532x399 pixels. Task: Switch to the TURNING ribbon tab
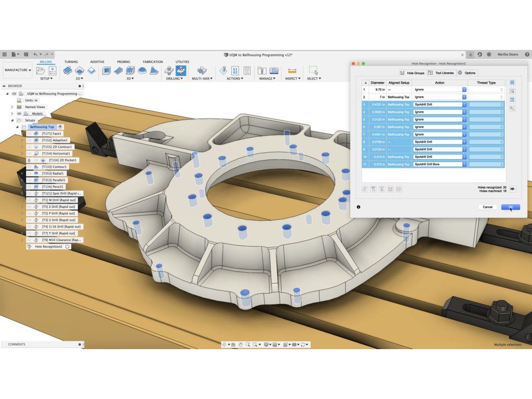click(71, 62)
